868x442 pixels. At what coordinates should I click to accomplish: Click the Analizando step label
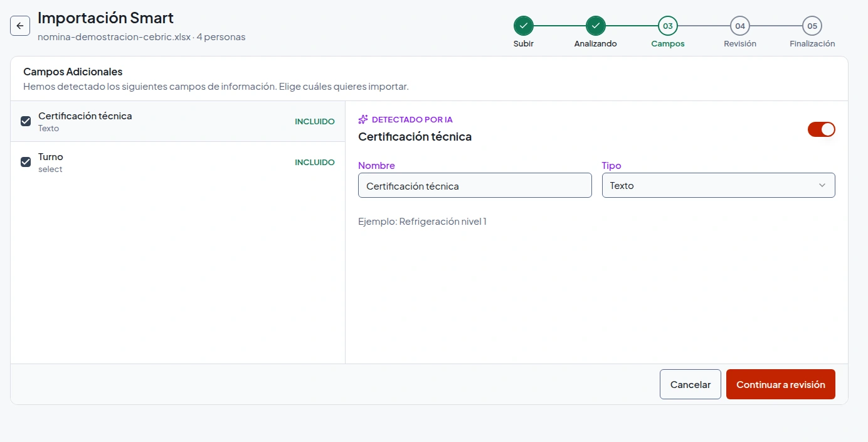[596, 44]
